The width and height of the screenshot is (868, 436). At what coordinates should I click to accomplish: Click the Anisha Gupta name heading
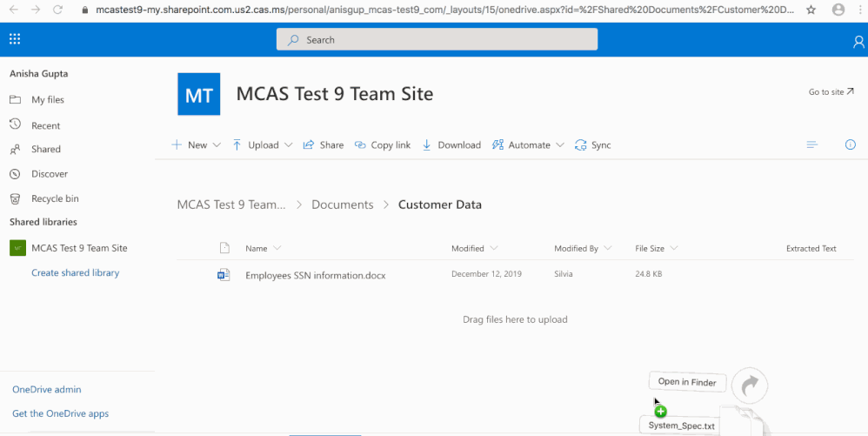point(39,74)
